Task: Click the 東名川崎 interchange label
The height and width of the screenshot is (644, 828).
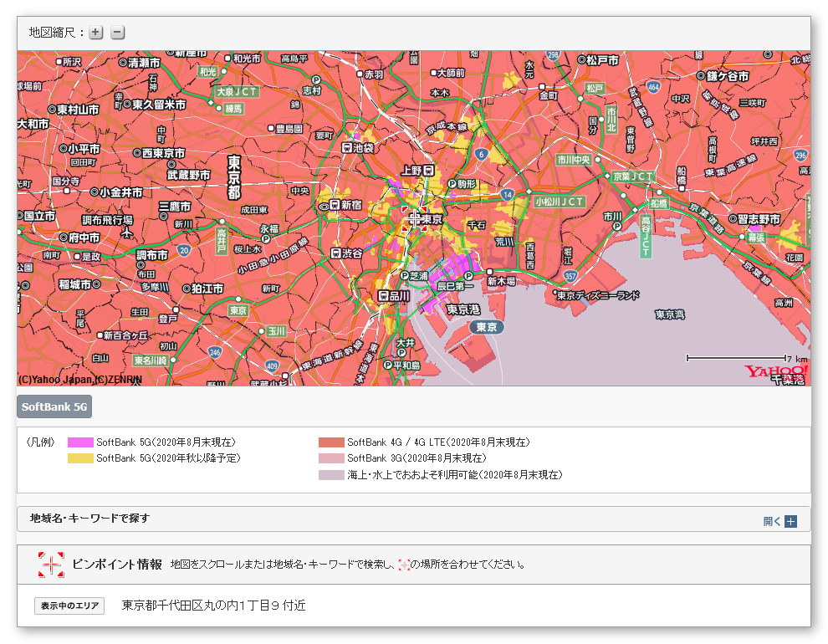Action: click(150, 360)
